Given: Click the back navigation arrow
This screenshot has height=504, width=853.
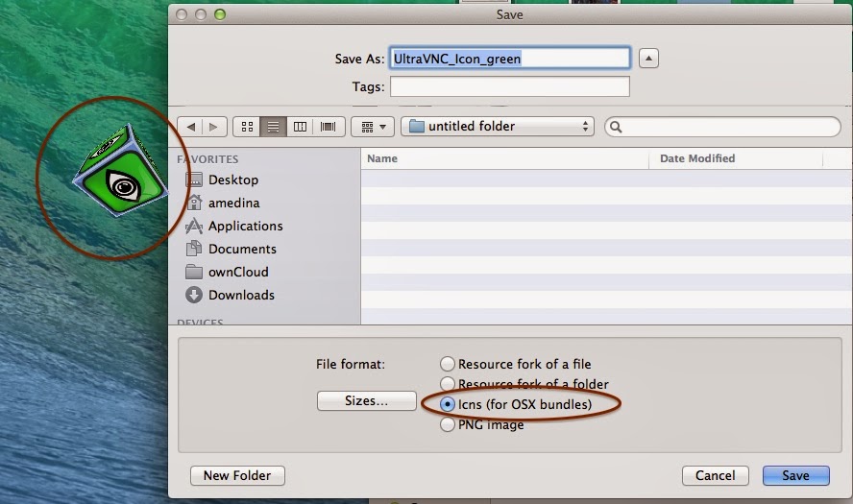Looking at the screenshot, I should point(190,127).
